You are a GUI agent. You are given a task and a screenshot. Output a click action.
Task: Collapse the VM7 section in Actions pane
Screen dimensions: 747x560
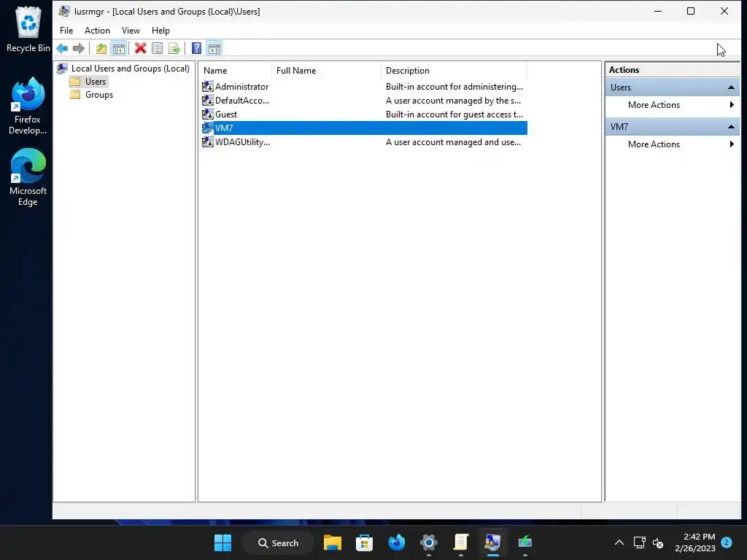[x=731, y=127]
